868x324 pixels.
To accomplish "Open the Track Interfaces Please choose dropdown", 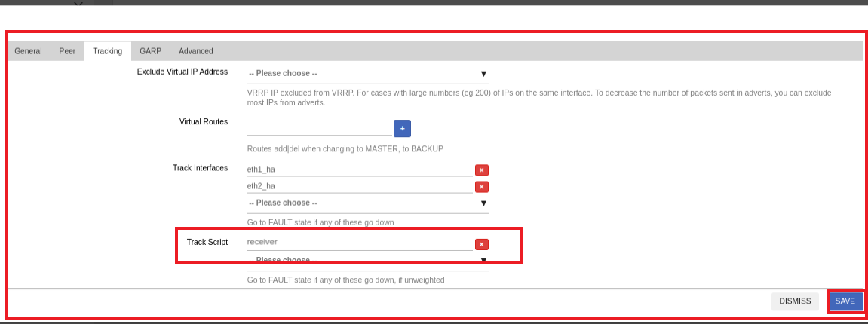I will coord(367,203).
